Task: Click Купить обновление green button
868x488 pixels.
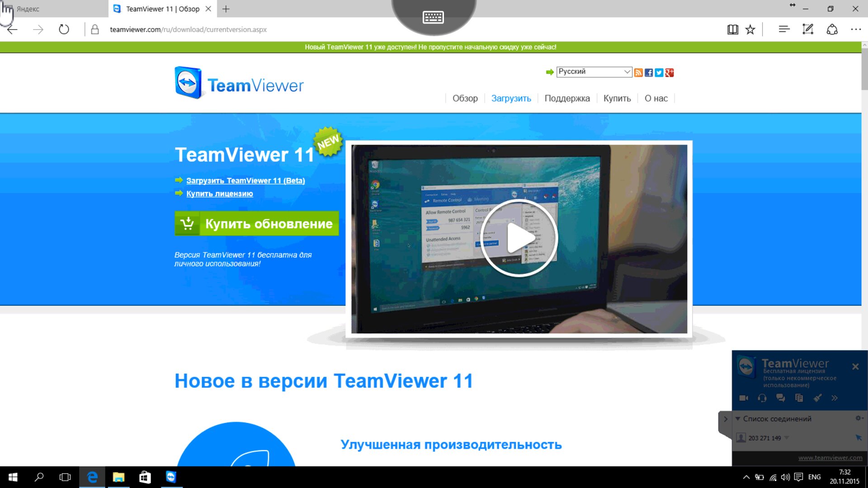Action: pos(257,224)
